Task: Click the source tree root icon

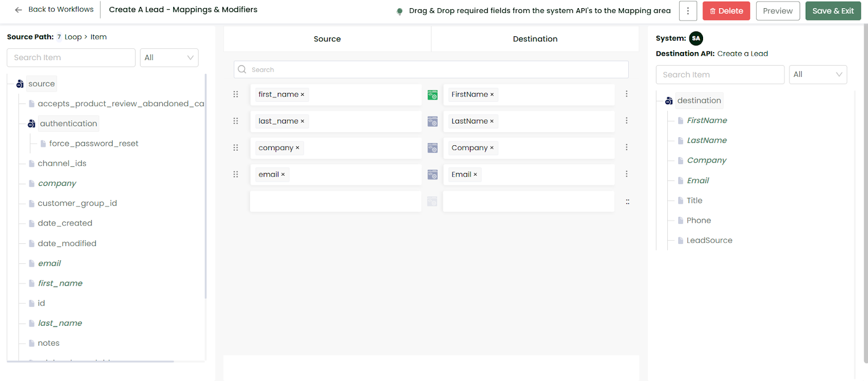Action: 20,84
